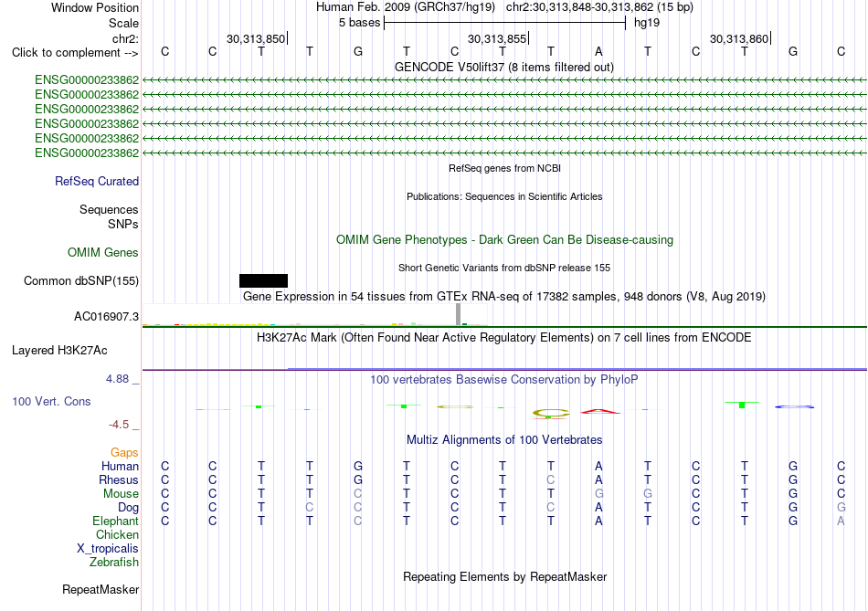Click the '5 bases' scale bar label

[x=360, y=23]
